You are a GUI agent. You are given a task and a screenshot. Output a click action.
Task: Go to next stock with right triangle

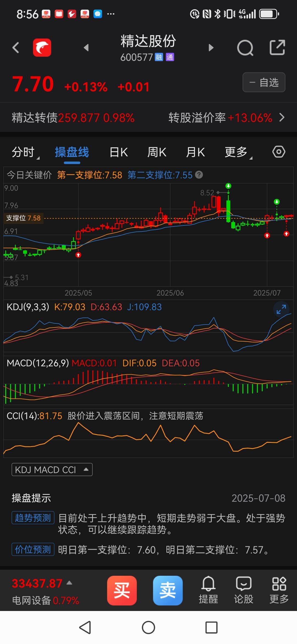coord(211,48)
